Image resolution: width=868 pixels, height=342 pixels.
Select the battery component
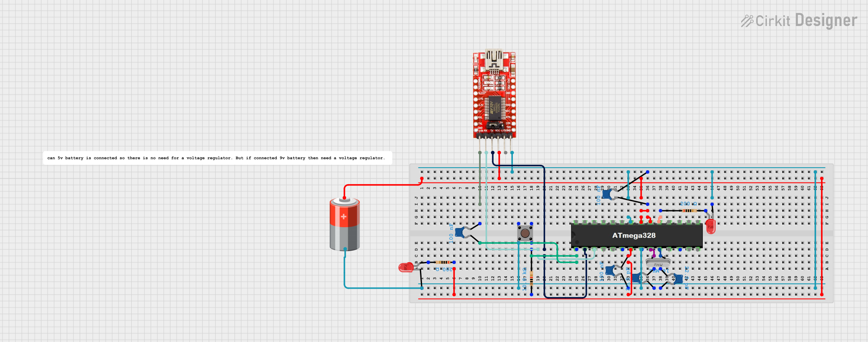(344, 224)
